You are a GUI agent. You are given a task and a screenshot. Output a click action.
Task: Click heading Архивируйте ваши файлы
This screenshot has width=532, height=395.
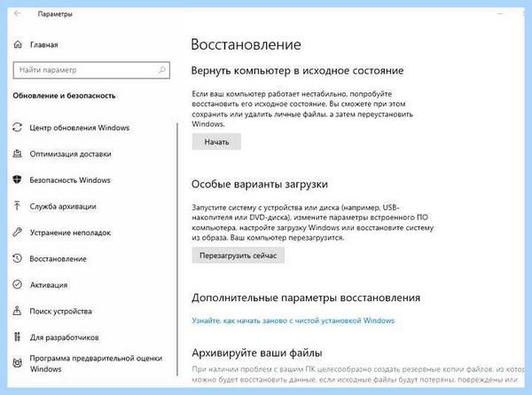(257, 353)
